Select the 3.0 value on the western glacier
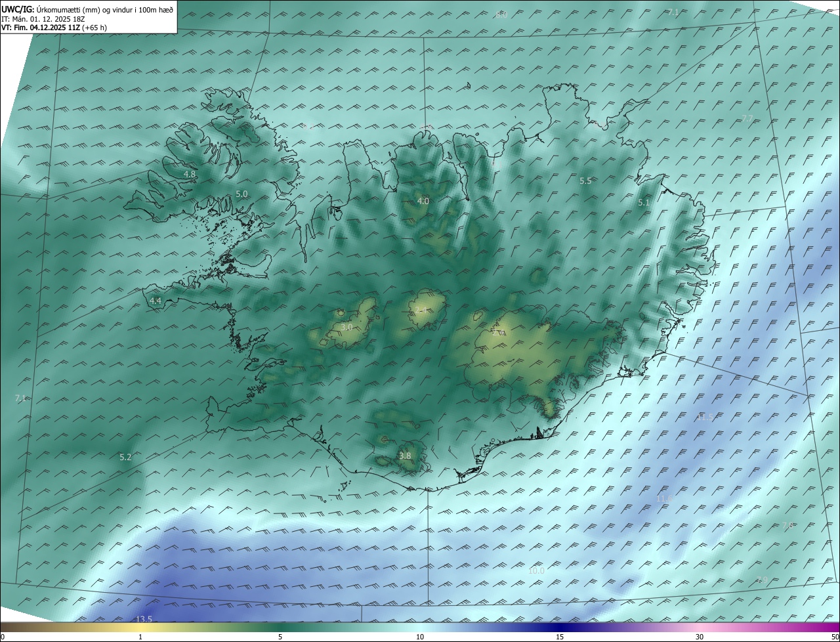840x642 pixels. pos(347,327)
